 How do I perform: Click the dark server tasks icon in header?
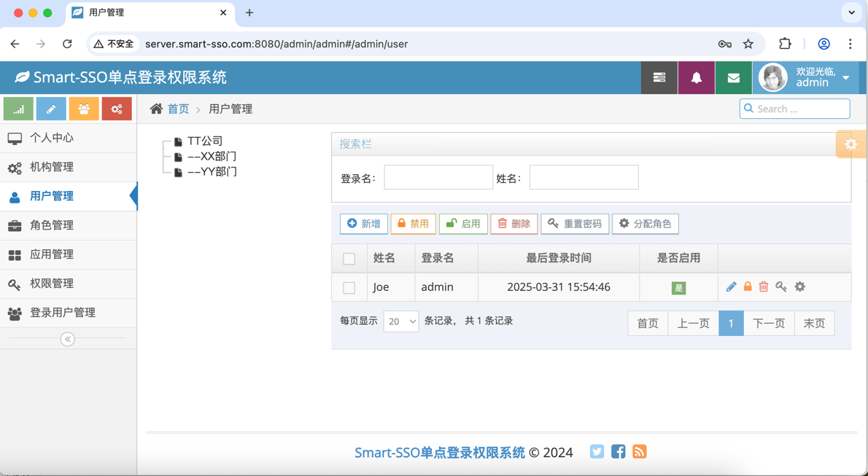pyautogui.click(x=659, y=77)
